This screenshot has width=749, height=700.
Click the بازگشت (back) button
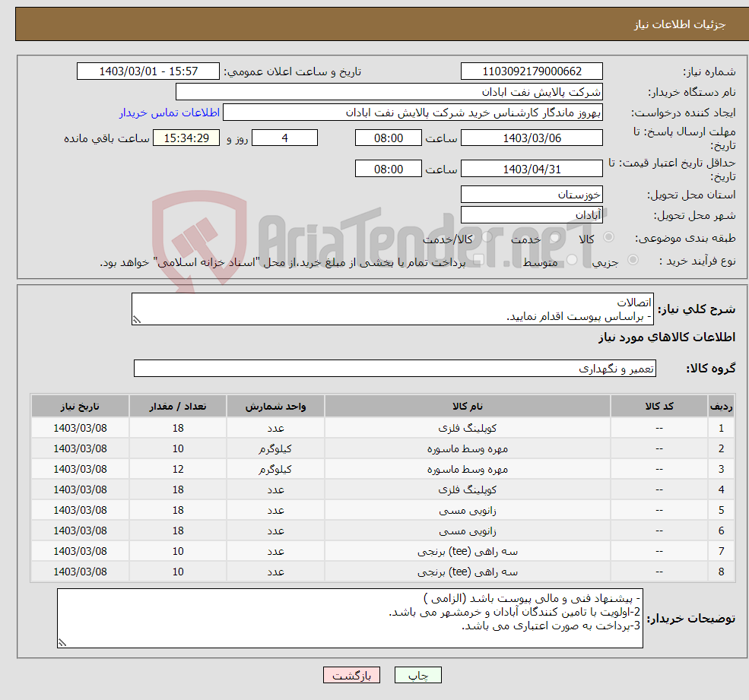click(351, 675)
